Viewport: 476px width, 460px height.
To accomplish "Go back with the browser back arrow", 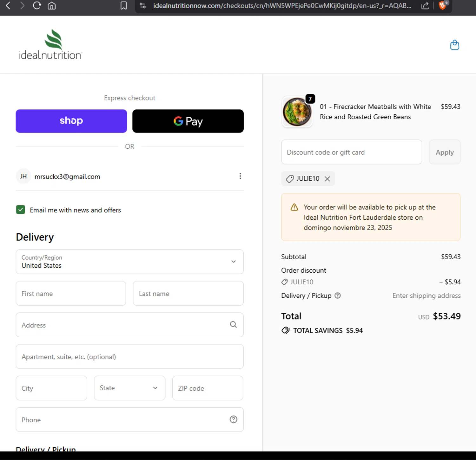I will tap(8, 5).
